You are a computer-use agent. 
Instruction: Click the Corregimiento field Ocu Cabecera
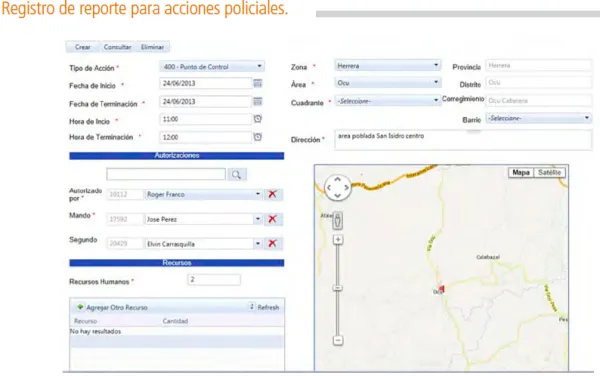[538, 101]
